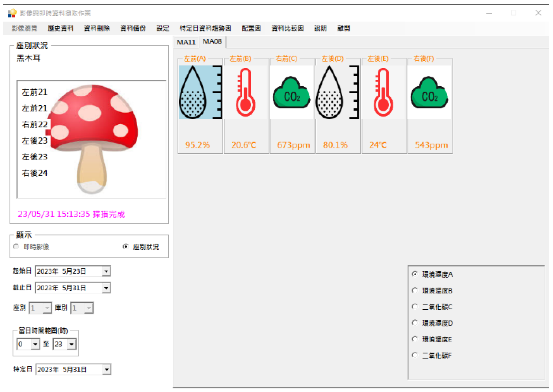
Task: Select the 環境溫度B radio button
Action: 415,290
